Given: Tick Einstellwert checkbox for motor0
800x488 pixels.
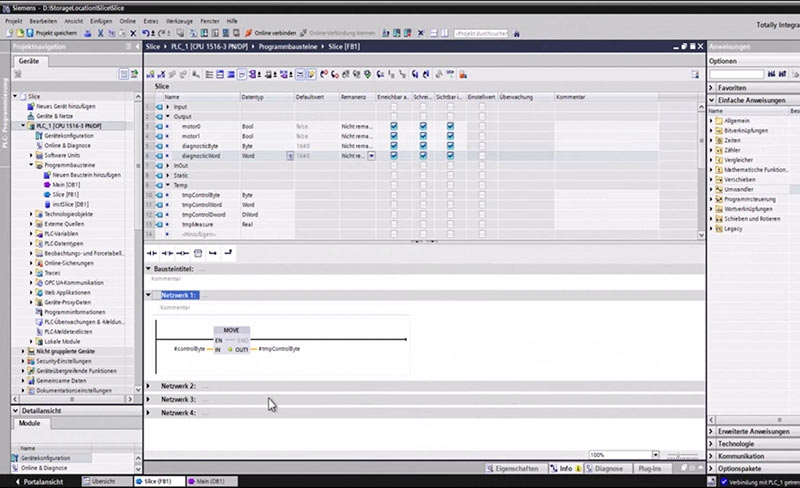Looking at the screenshot, I should pyautogui.click(x=482, y=126).
